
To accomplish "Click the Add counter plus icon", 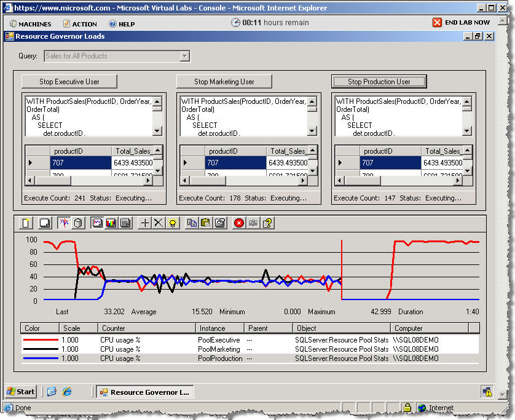I will [x=145, y=223].
